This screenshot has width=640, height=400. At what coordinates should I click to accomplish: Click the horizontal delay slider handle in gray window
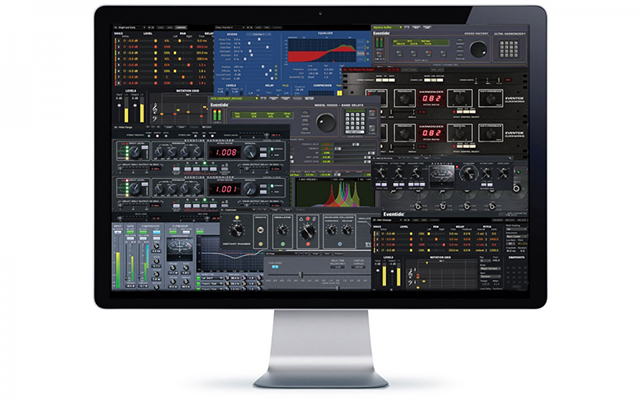click(x=301, y=275)
